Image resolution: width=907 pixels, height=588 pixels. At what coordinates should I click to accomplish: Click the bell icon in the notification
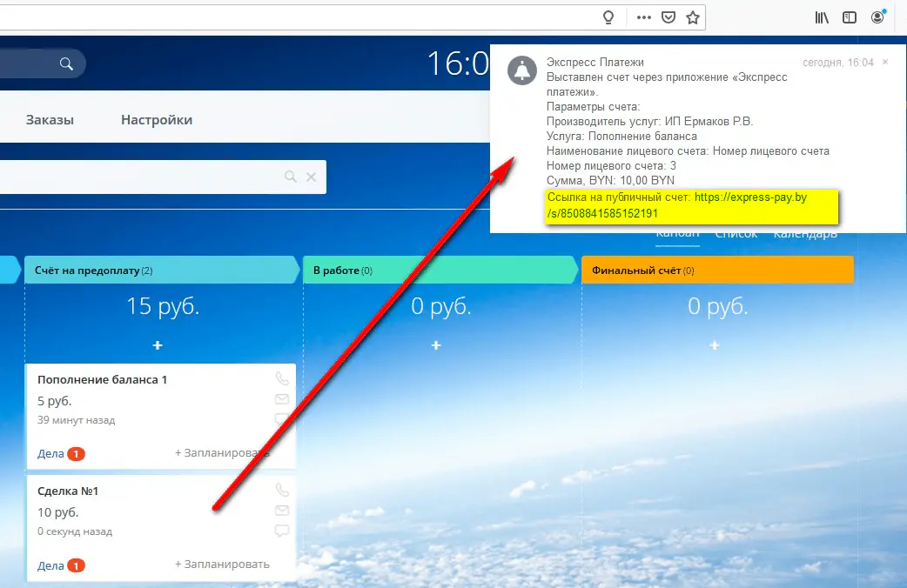pos(522,71)
